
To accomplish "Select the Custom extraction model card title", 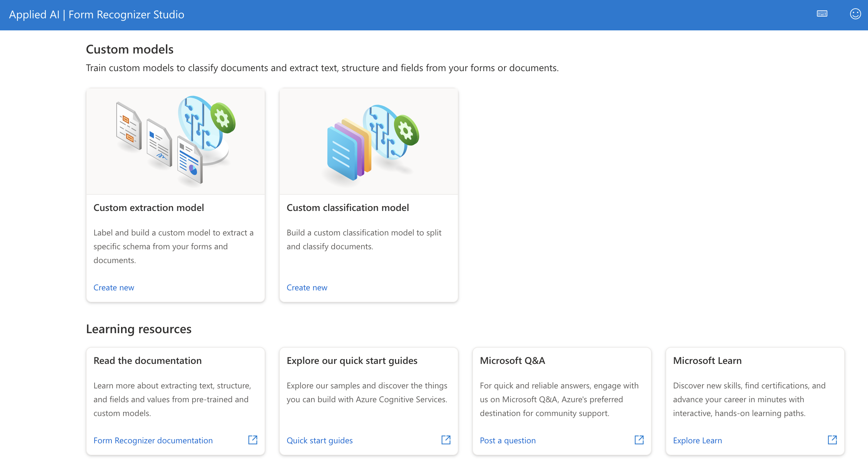I will (149, 207).
